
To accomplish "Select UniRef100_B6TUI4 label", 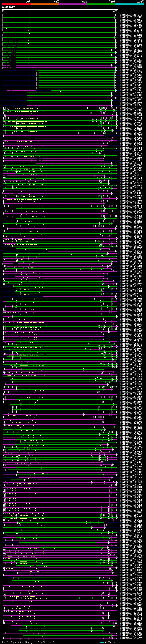I will pos(131,163).
